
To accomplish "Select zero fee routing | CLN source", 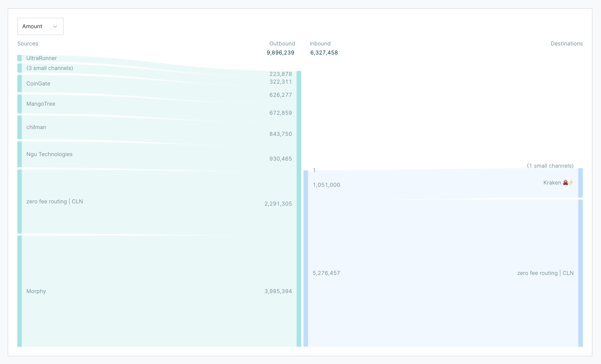I will pyautogui.click(x=54, y=202).
